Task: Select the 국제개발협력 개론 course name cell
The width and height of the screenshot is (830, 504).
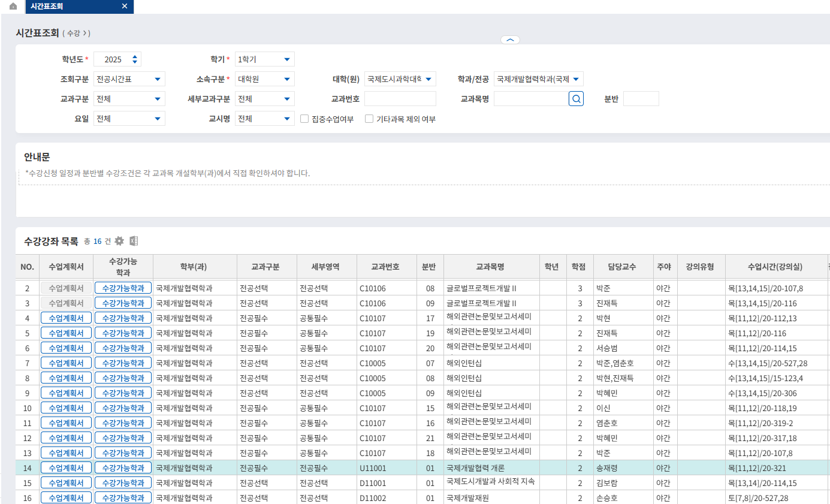Action: click(x=491, y=468)
